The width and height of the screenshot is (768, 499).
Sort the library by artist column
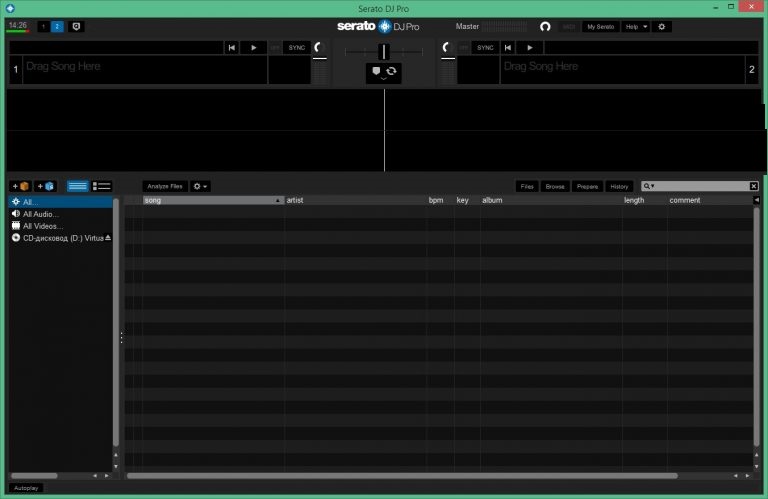(356, 200)
